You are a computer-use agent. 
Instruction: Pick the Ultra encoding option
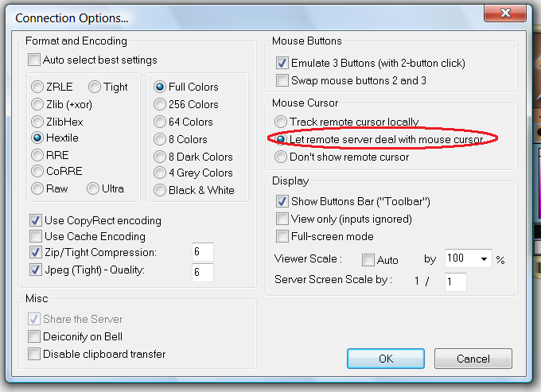pos(92,188)
